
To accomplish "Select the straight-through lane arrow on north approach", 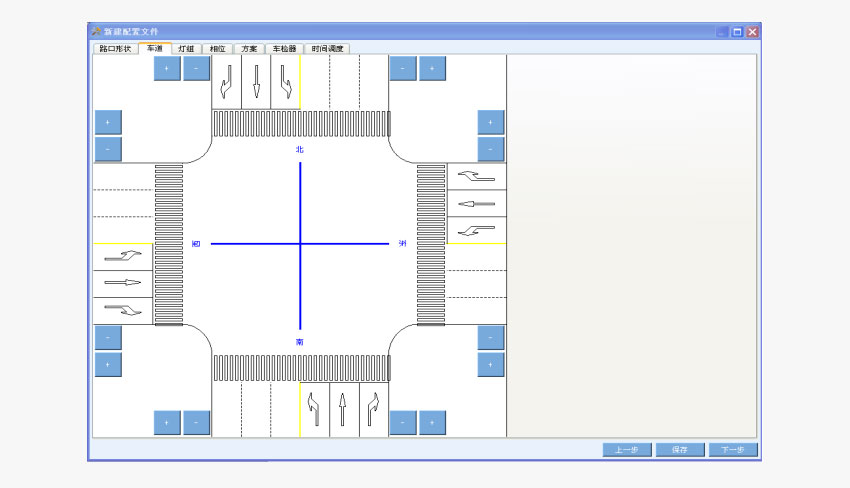I will coord(256,82).
